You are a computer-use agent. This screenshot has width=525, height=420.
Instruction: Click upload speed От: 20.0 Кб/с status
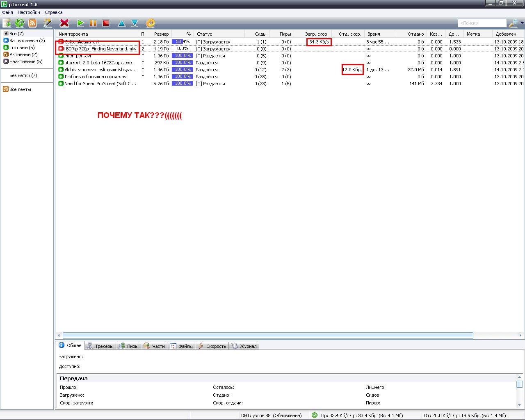[x=465, y=415]
